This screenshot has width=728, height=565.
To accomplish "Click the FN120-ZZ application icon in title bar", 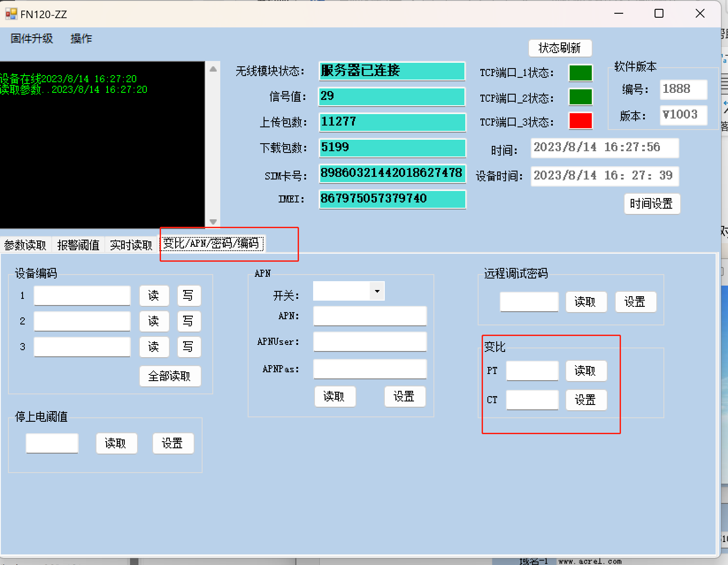I will pyautogui.click(x=11, y=14).
